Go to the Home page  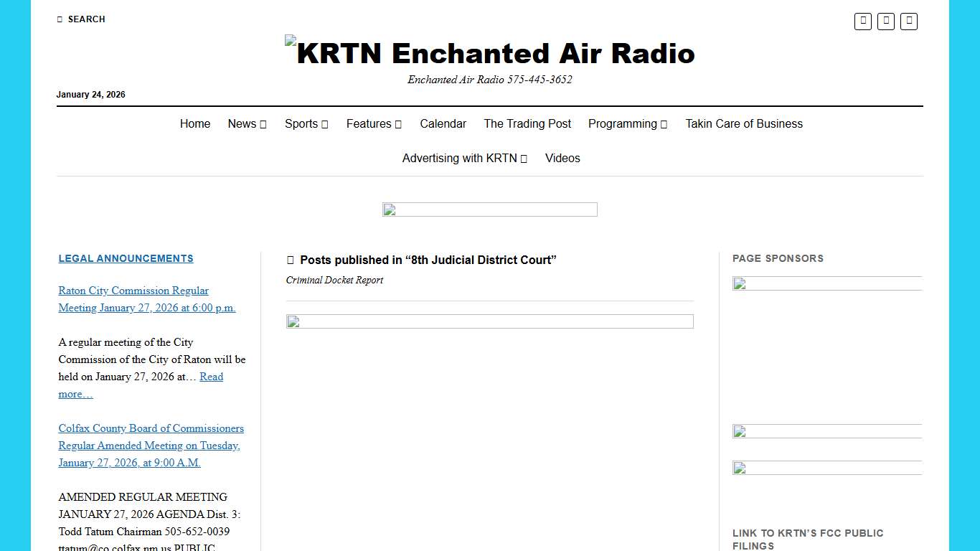194,123
